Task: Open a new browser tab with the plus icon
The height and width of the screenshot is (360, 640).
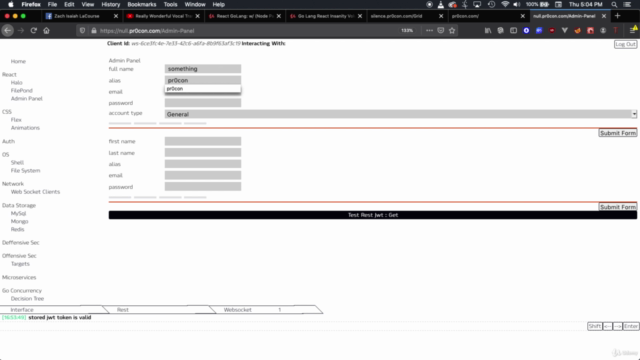Action: point(618,16)
